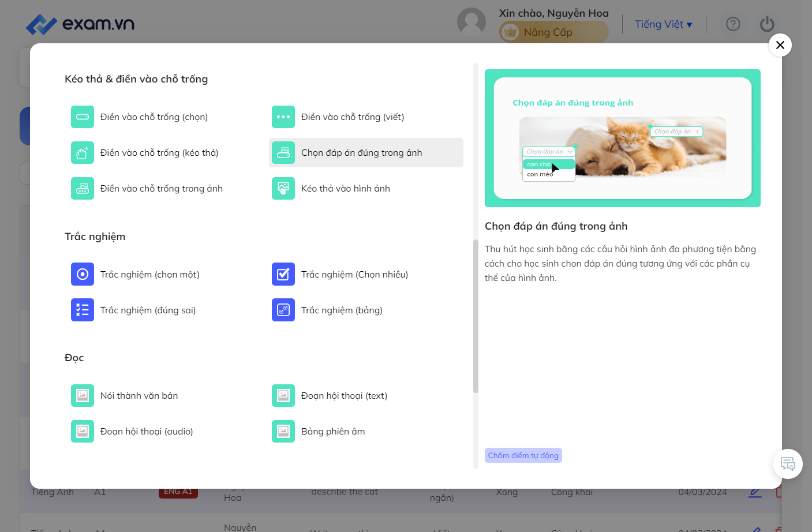Click the ENG A1 red tag in background

coord(178,493)
